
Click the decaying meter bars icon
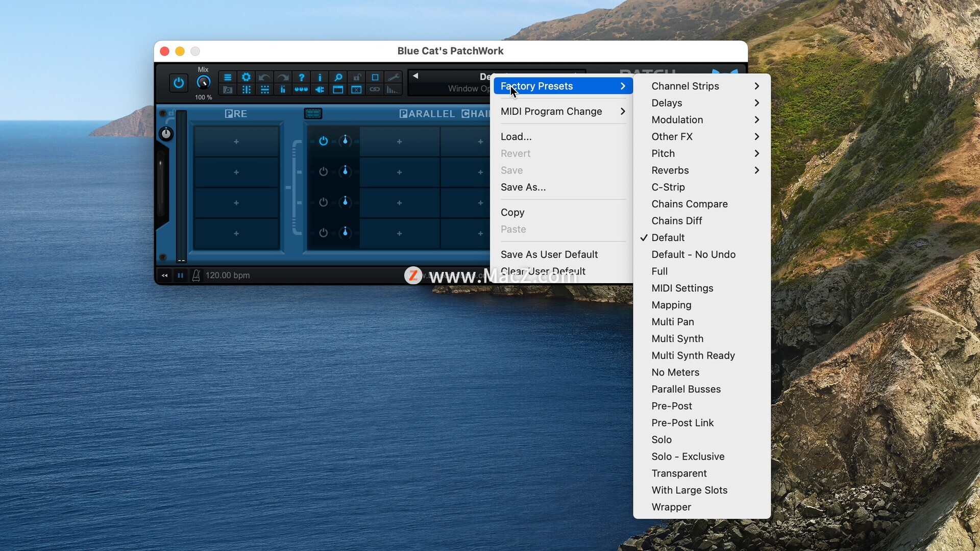394,90
